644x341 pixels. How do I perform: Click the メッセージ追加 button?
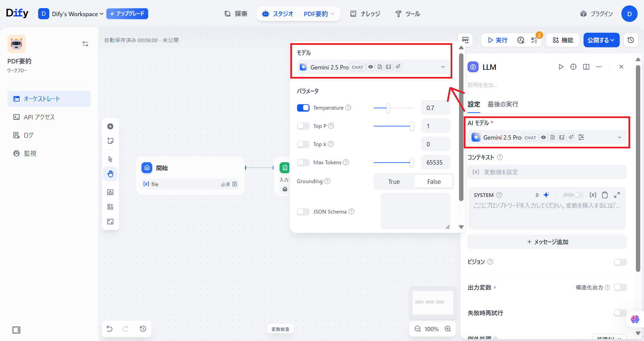(547, 242)
